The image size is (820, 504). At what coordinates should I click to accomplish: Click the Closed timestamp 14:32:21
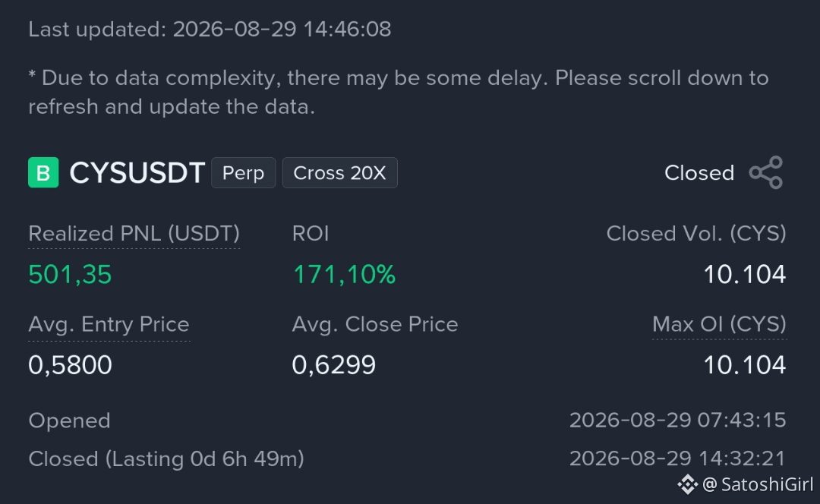pyautogui.click(x=678, y=459)
